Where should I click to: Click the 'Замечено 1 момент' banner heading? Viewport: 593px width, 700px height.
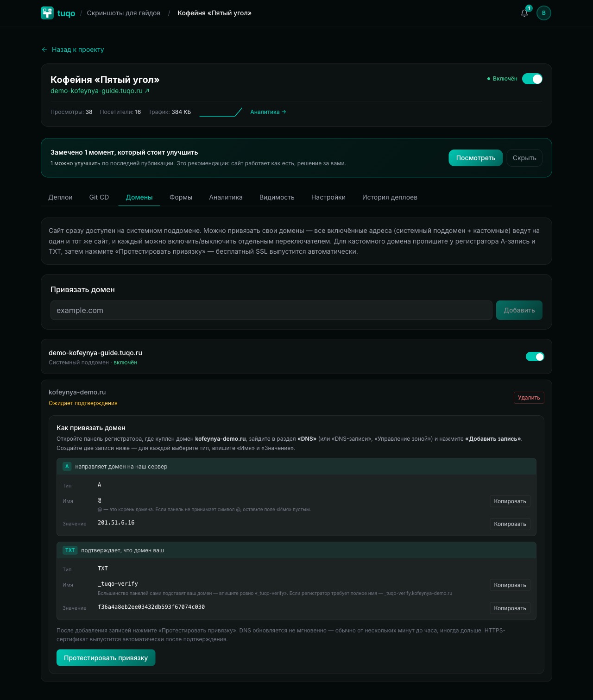coord(124,152)
